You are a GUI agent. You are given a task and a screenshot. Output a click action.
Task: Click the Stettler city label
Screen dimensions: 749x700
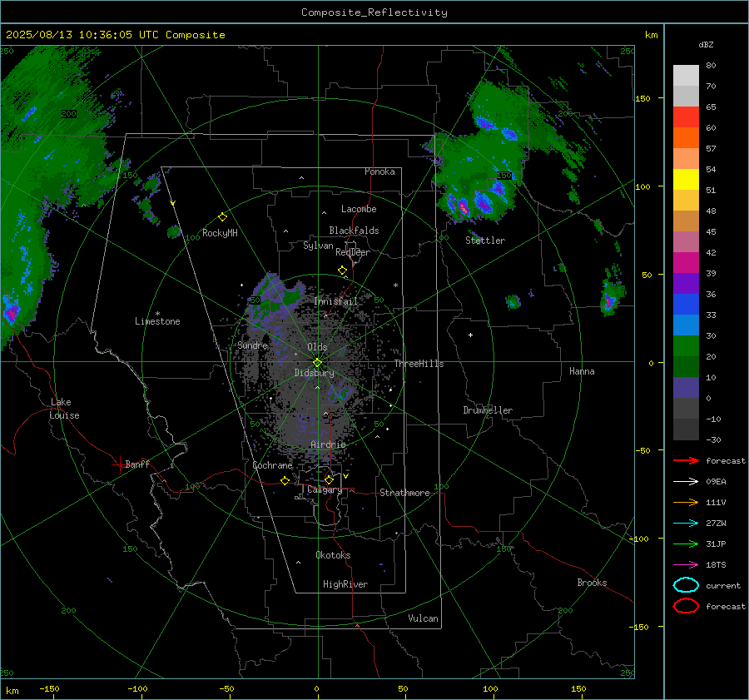coord(485,241)
